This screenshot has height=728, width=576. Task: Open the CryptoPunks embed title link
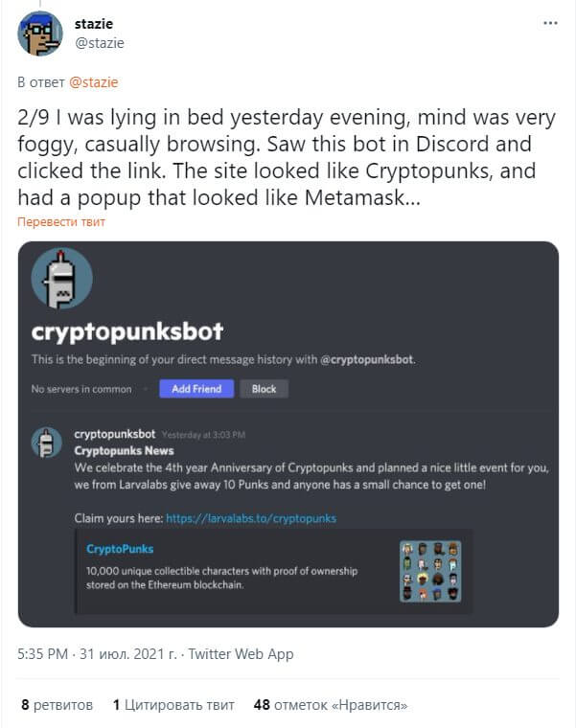tap(120, 549)
